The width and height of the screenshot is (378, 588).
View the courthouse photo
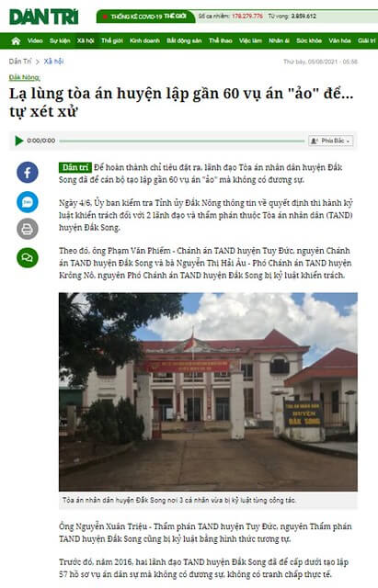click(x=208, y=392)
